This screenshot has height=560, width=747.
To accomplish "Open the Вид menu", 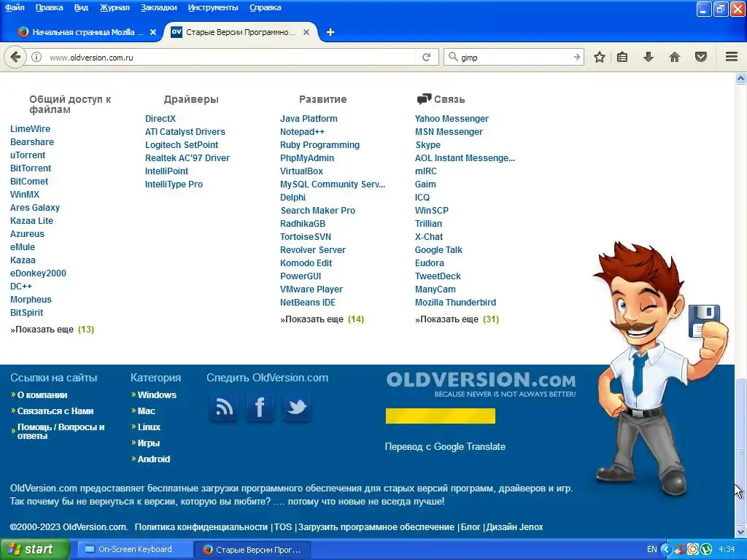I will (x=81, y=7).
